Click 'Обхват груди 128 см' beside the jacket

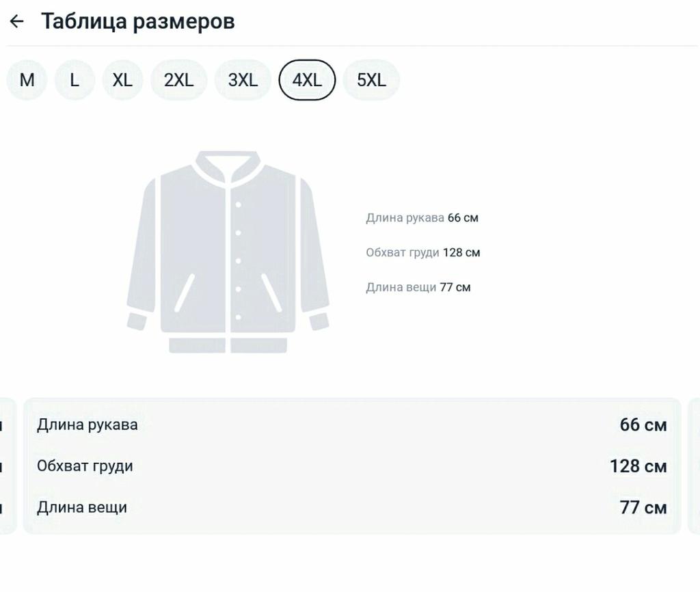coord(422,252)
